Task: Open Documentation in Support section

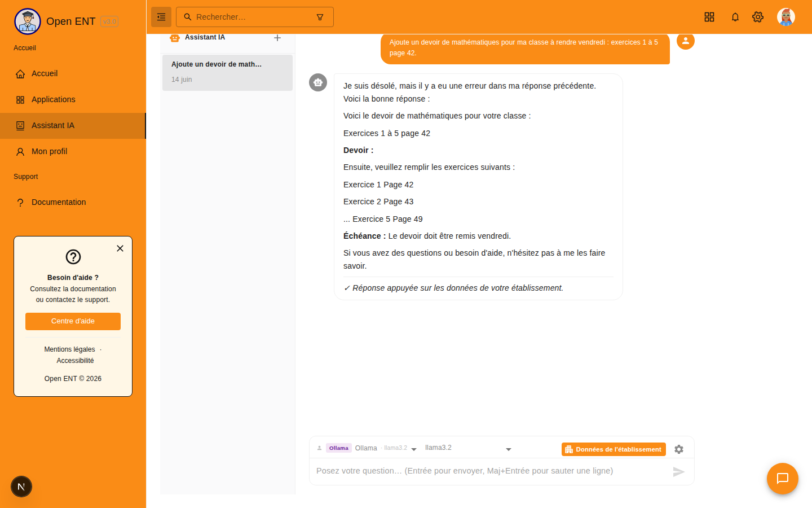Action: click(73, 203)
